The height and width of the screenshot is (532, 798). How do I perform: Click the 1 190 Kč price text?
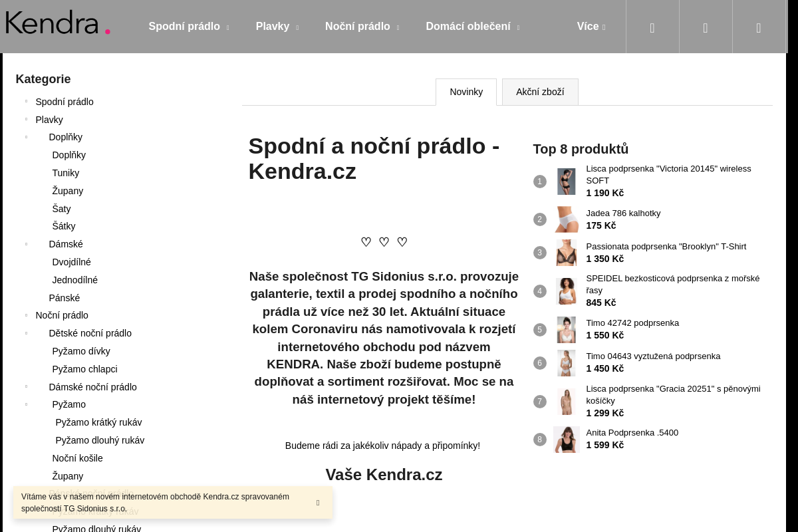[x=605, y=193]
